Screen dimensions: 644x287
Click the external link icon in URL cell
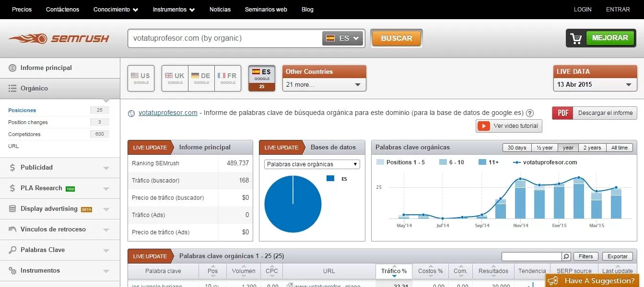289,286
